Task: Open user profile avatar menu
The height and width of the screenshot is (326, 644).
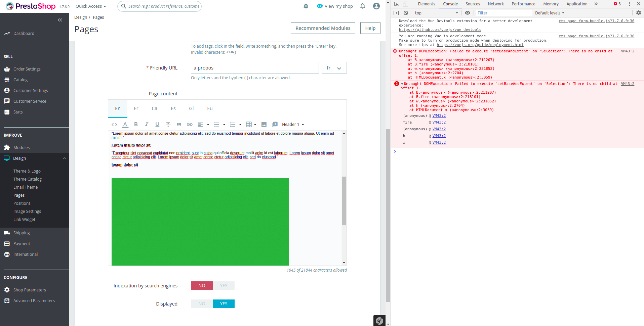Action: click(x=376, y=6)
